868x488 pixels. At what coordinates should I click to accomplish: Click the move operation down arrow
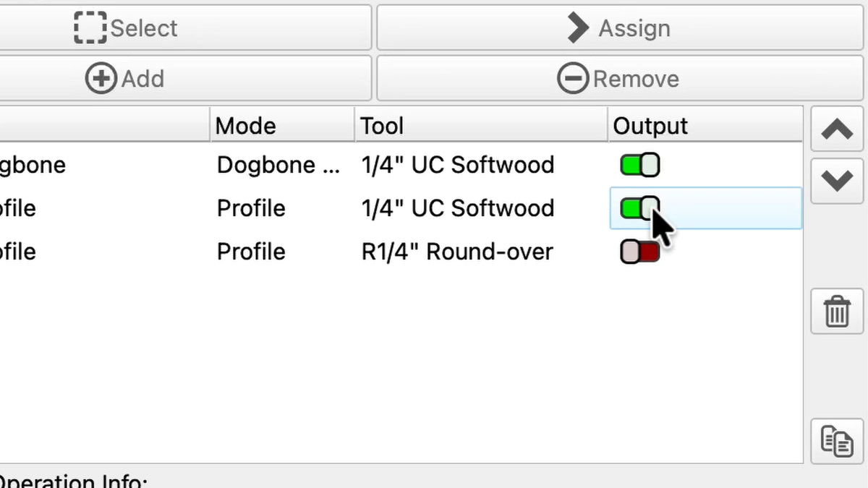pos(837,180)
